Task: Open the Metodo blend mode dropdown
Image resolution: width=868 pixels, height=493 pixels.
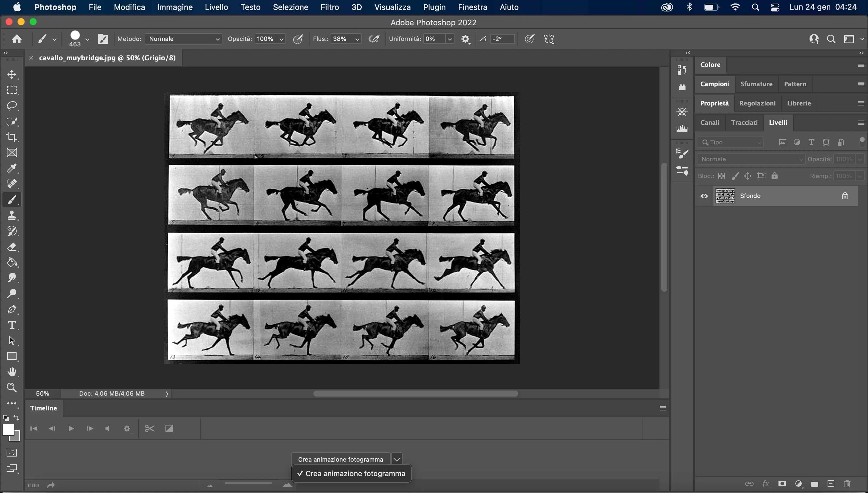Action: click(x=183, y=39)
